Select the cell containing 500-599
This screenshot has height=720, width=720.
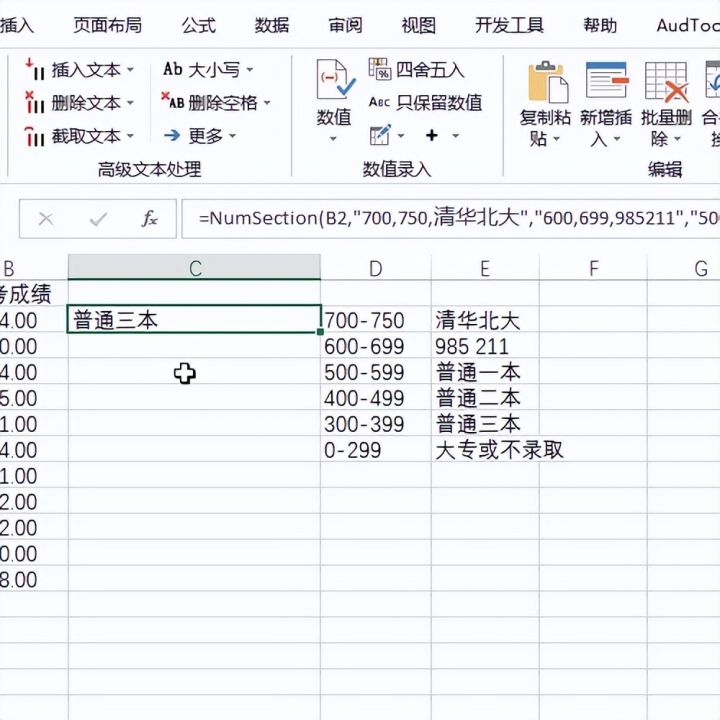(376, 371)
